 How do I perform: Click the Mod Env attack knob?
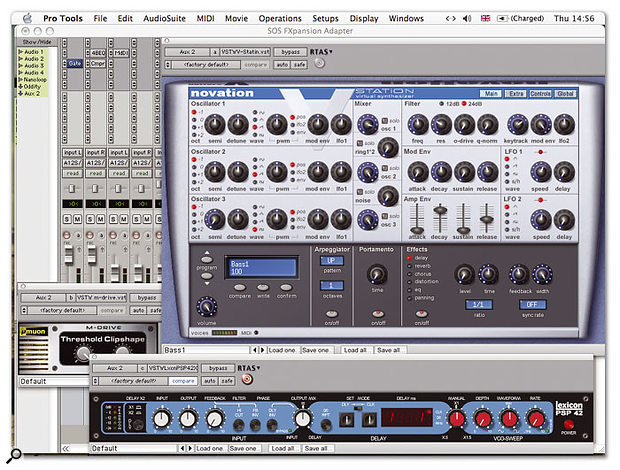[x=418, y=172]
